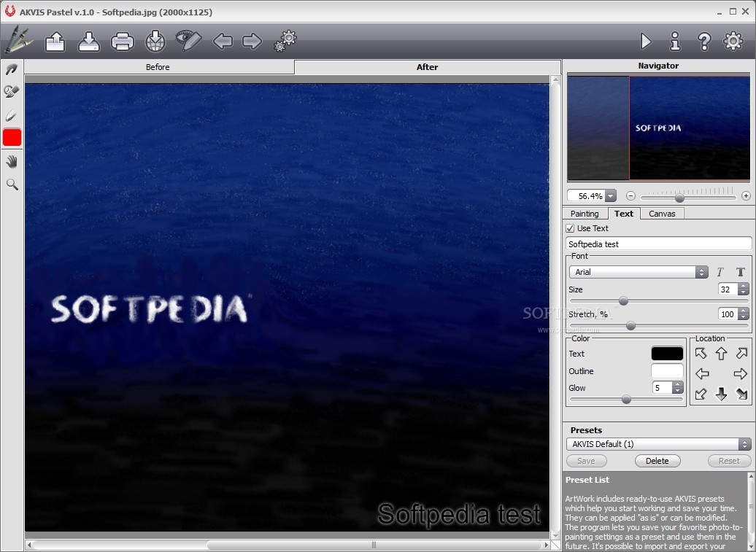Image resolution: width=756 pixels, height=552 pixels.
Task: Click the Save preset button
Action: [586, 461]
